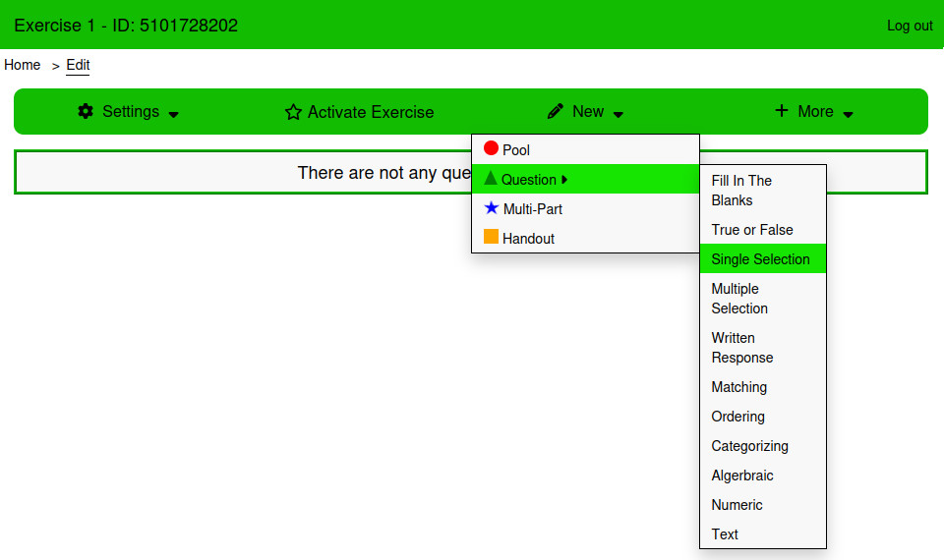
Task: Add a Matching question
Action: [739, 387]
